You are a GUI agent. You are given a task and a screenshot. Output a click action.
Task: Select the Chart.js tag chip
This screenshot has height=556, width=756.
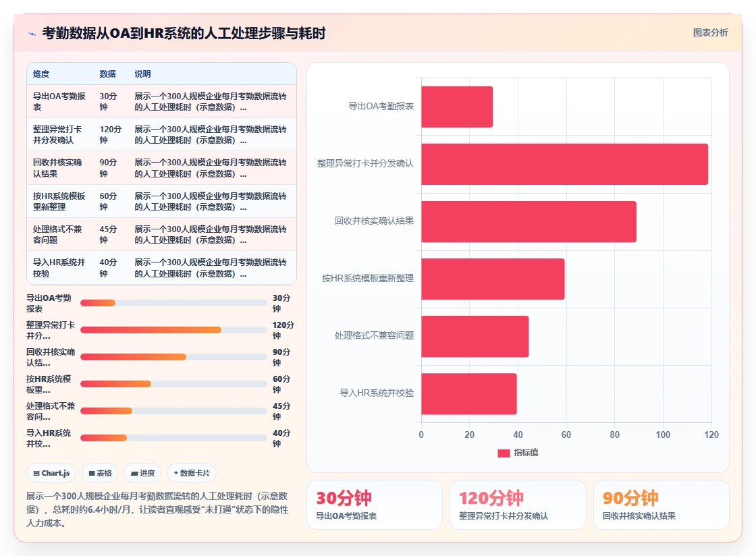(x=51, y=473)
